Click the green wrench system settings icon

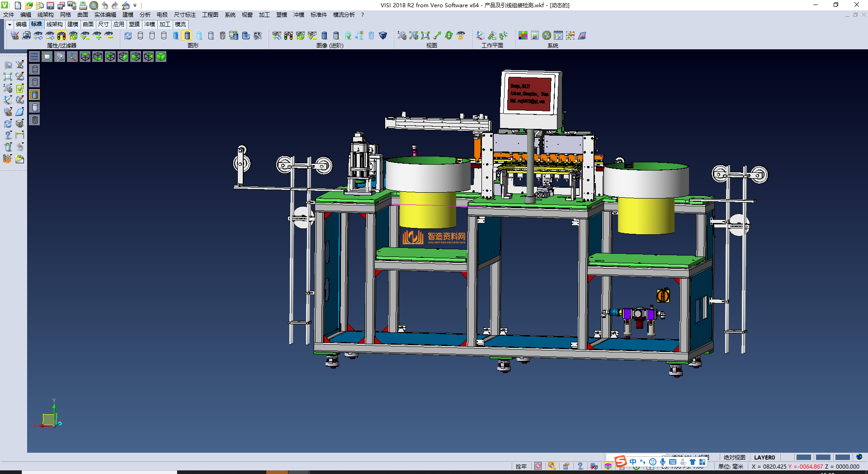coord(547,36)
